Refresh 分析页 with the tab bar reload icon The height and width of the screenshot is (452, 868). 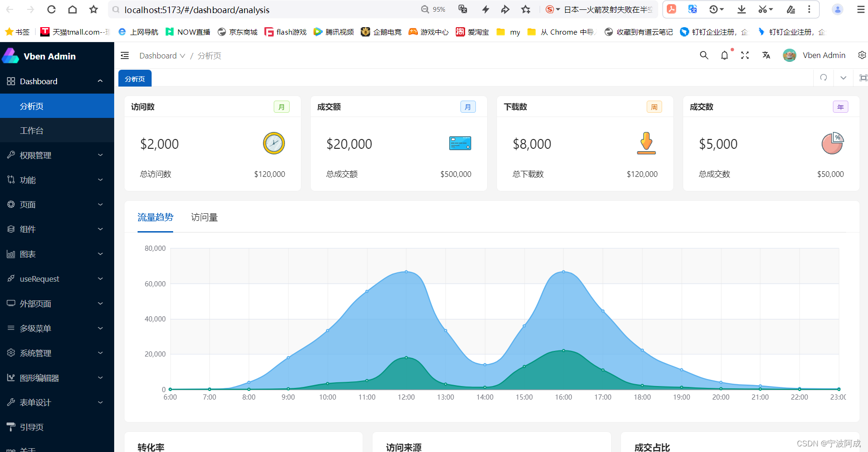coord(823,78)
